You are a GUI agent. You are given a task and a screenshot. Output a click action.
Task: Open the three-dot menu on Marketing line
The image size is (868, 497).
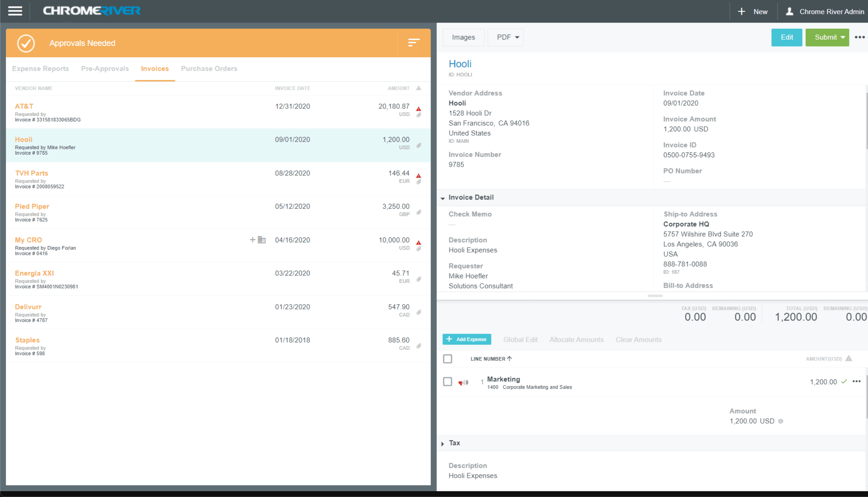click(x=856, y=381)
